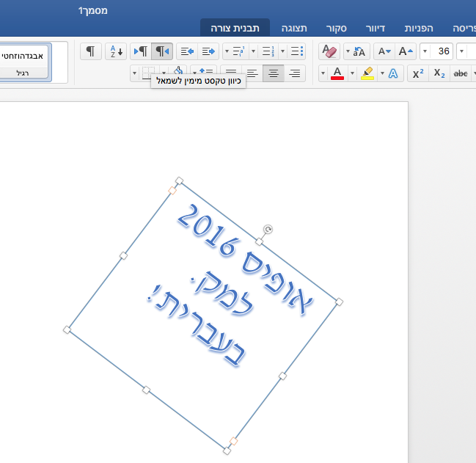
Task: Click the אופיס 2016 WordArt text
Action: click(x=244, y=259)
